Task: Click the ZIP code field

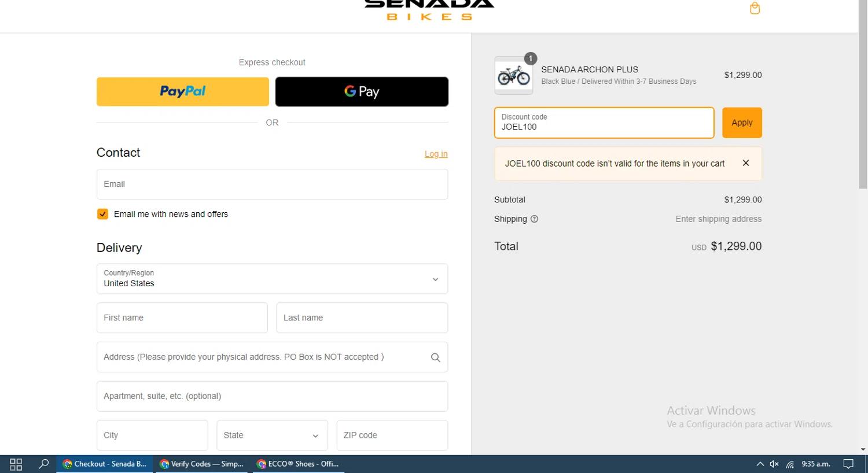Action: point(392,435)
